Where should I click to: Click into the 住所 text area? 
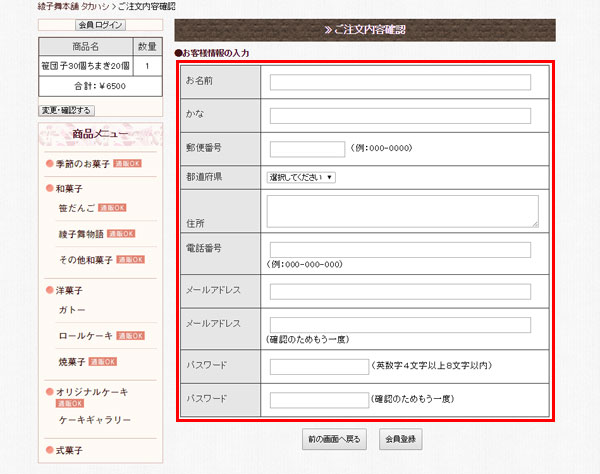point(403,212)
